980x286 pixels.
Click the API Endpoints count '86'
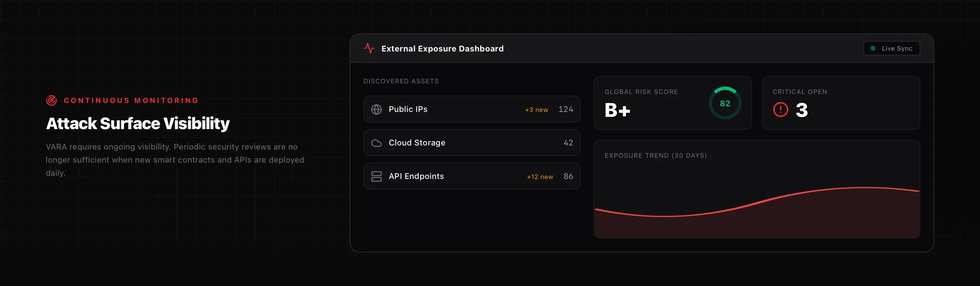568,176
